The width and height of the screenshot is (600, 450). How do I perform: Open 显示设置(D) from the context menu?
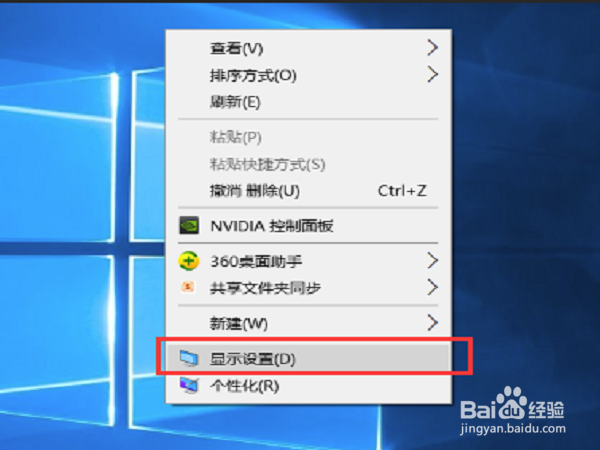[x=308, y=359]
